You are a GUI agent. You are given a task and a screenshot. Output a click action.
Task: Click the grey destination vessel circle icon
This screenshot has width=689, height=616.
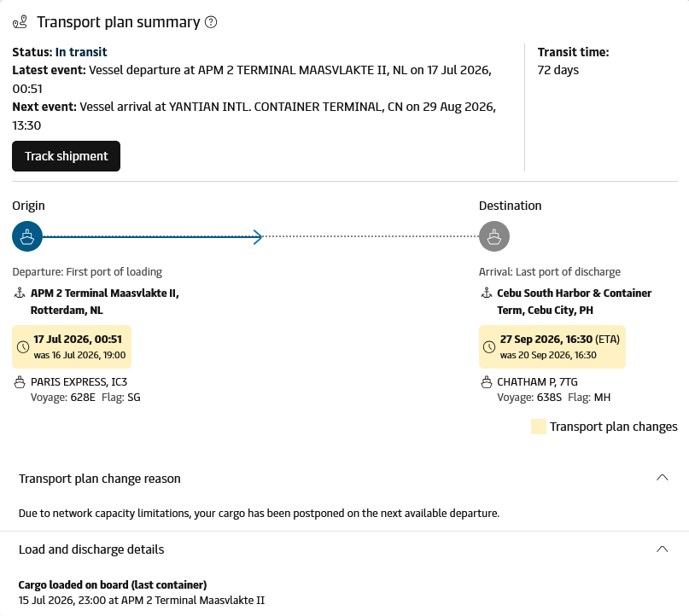tap(494, 236)
